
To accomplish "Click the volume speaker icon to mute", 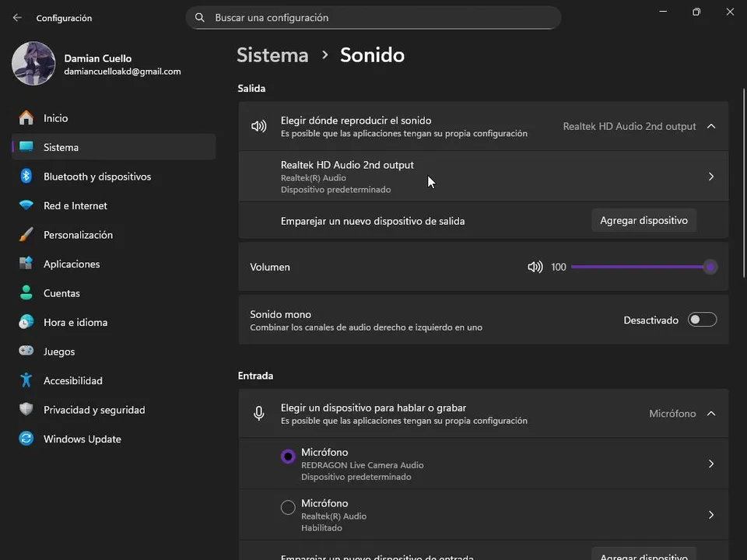I will click(x=535, y=267).
